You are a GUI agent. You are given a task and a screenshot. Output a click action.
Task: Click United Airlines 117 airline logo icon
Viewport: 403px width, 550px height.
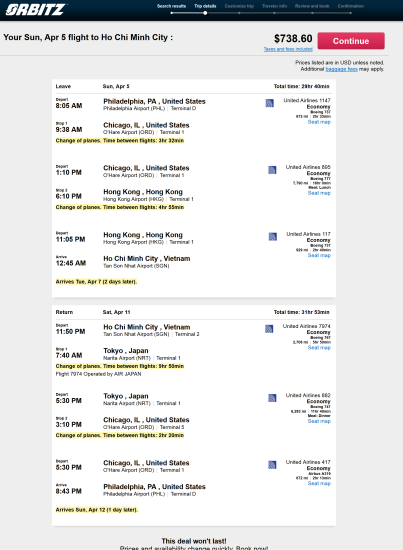pos(273,237)
